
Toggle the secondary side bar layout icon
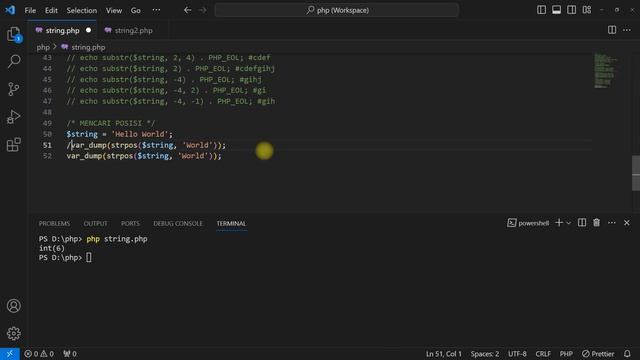(x=571, y=10)
